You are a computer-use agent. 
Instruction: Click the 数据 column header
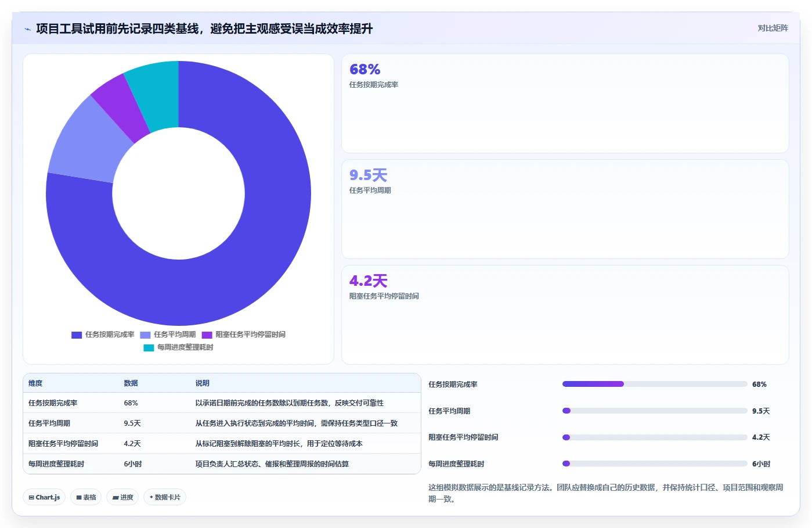coord(131,383)
